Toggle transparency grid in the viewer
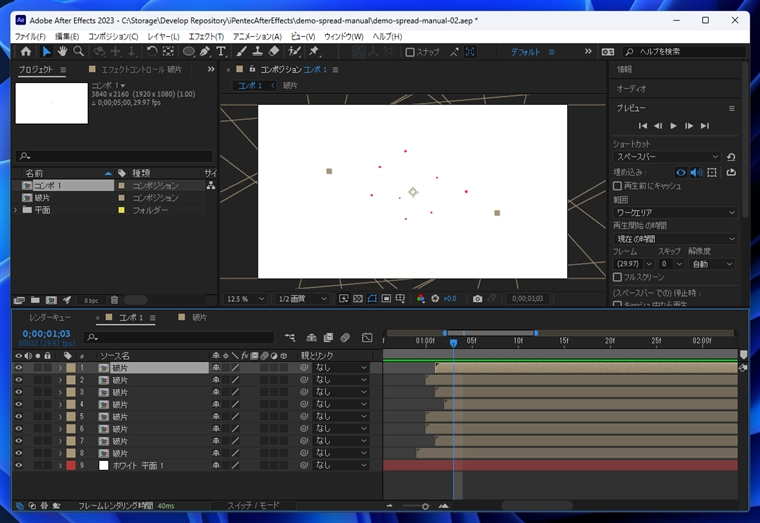Image resolution: width=760 pixels, height=523 pixels. [358, 299]
